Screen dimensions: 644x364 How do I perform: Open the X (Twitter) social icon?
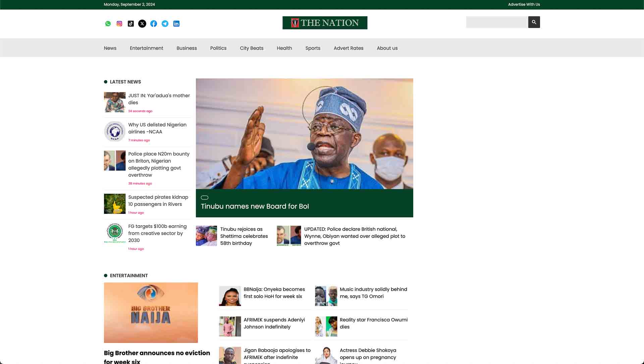142,23
